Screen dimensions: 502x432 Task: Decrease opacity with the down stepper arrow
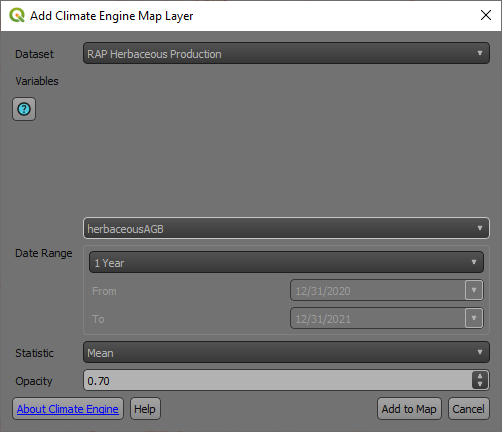pyautogui.click(x=480, y=384)
